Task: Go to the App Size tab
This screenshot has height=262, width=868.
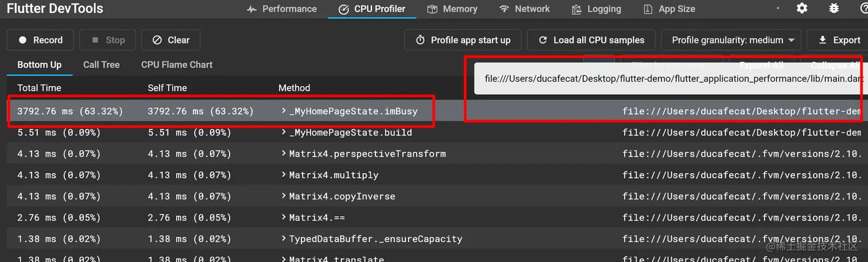Action: (x=669, y=9)
